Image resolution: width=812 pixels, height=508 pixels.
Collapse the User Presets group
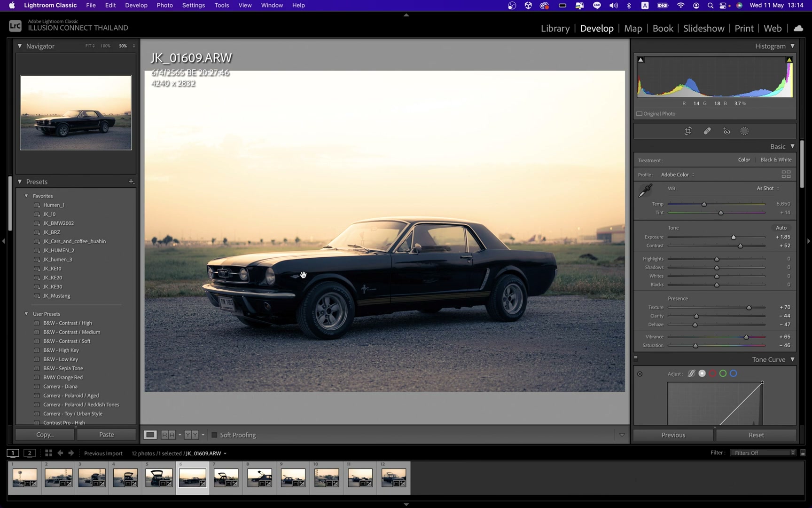pyautogui.click(x=26, y=314)
